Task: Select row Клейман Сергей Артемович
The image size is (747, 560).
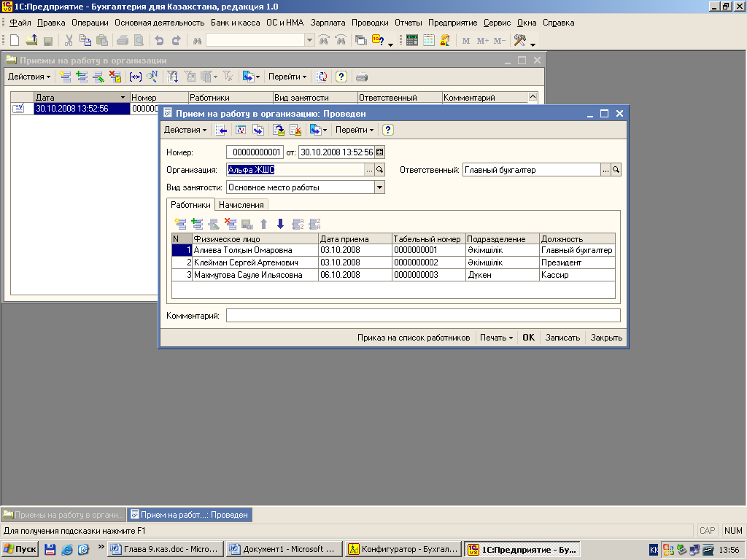Action: click(x=393, y=262)
